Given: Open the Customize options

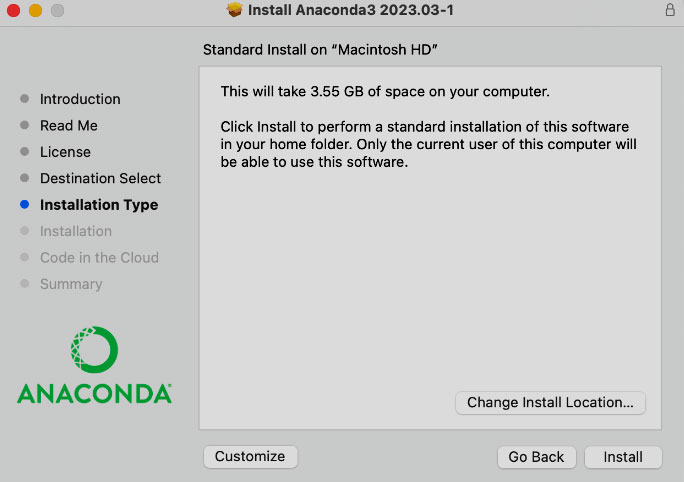Looking at the screenshot, I should click(250, 456).
